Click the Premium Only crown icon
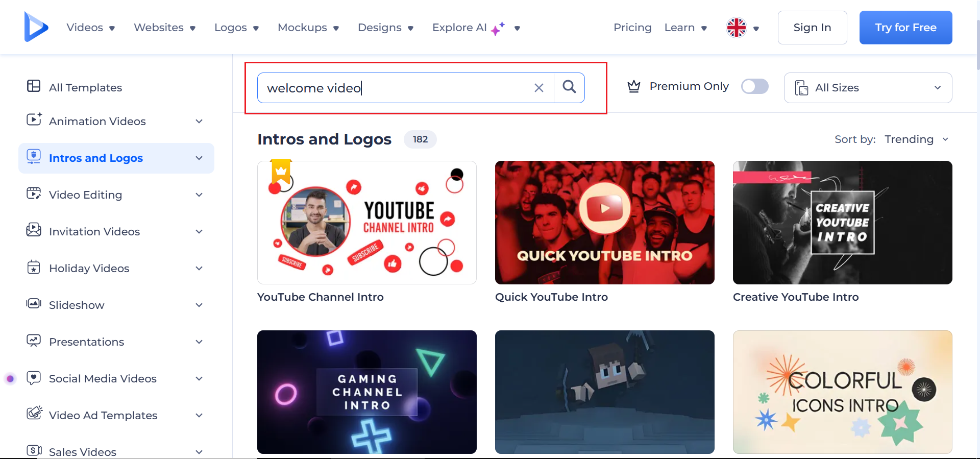The height and width of the screenshot is (459, 980). (634, 86)
